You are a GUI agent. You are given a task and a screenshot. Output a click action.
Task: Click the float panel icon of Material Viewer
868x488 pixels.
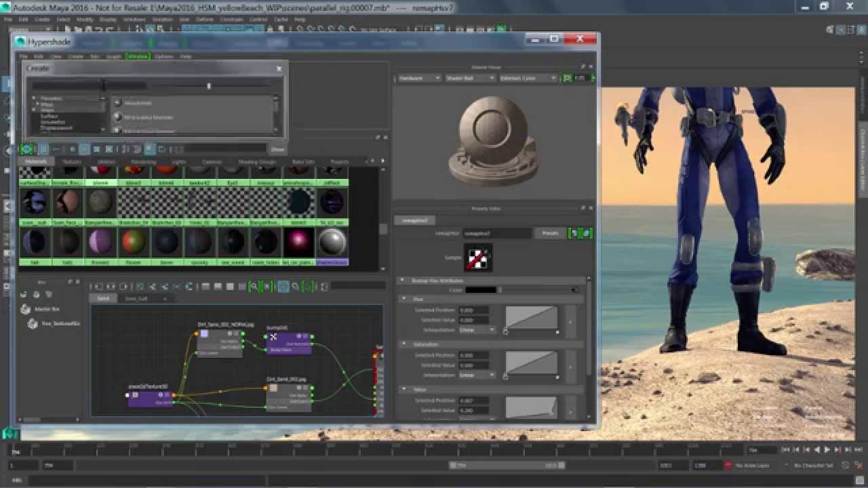(x=583, y=67)
